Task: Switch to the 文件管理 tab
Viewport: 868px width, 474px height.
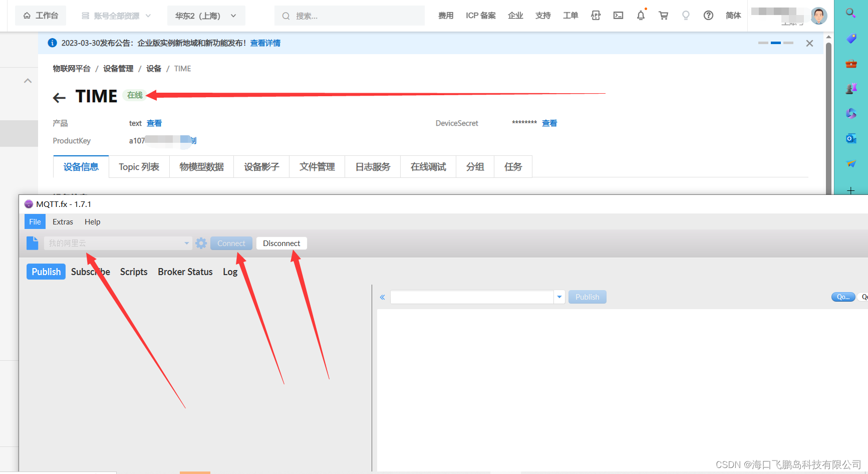Action: 317,167
